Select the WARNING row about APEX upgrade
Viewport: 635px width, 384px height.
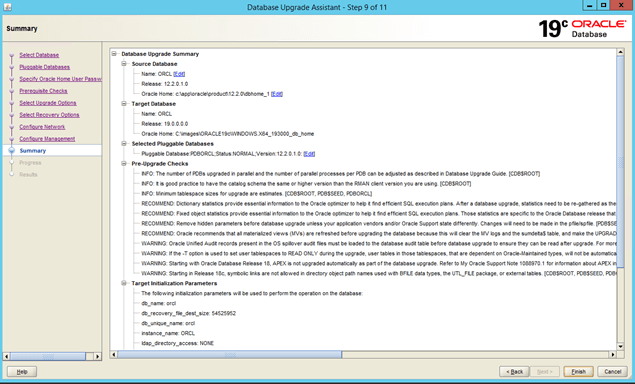click(379, 263)
